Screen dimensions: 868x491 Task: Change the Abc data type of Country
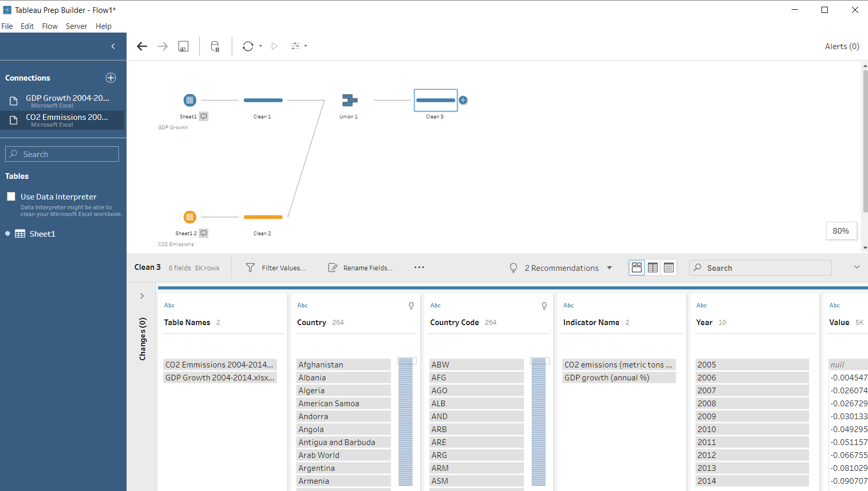point(303,305)
